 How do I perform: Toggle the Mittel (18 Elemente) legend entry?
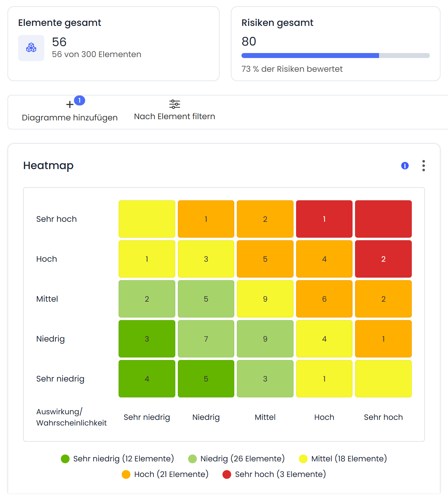tap(343, 459)
